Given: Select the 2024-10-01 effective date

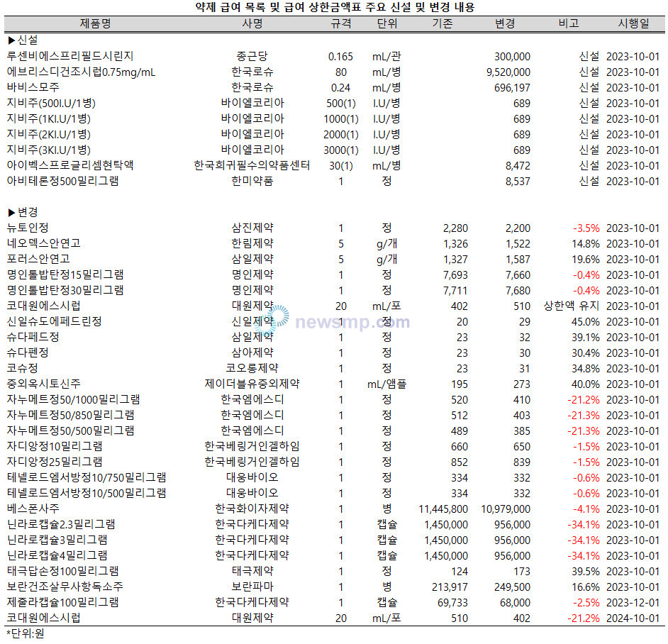Looking at the screenshot, I should 633,618.
